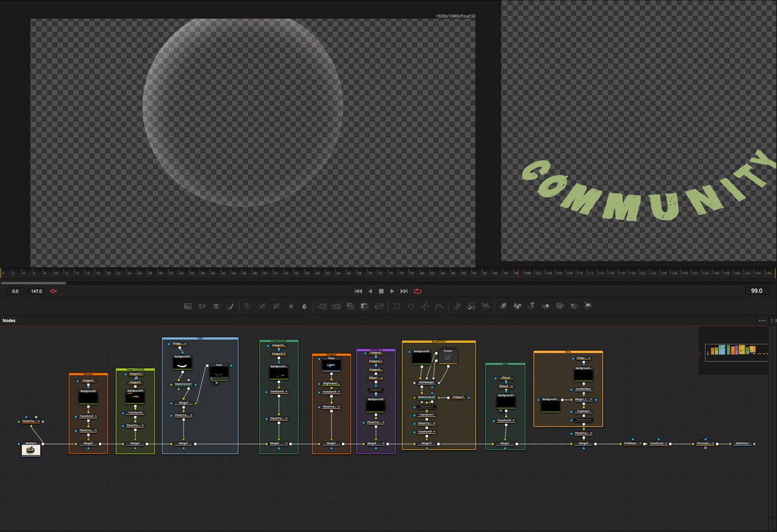Click the Airplane group title bar
Screen dimensions: 777x532
[x=332, y=355]
